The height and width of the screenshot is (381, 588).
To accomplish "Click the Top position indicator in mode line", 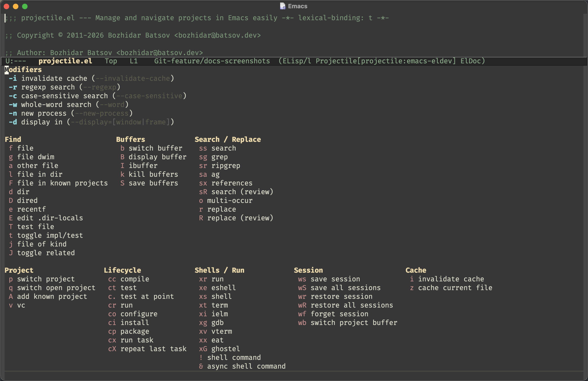I will pos(111,61).
